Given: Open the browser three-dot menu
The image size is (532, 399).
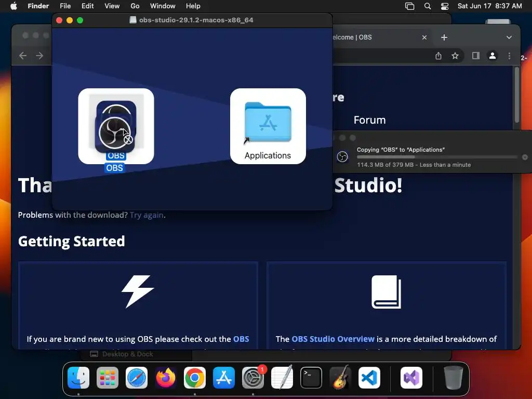Looking at the screenshot, I should [509, 56].
